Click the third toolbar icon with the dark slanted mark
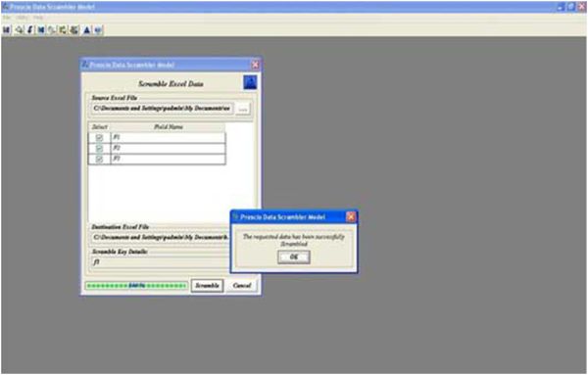Viewport: 588px width, 375px height. coord(30,30)
